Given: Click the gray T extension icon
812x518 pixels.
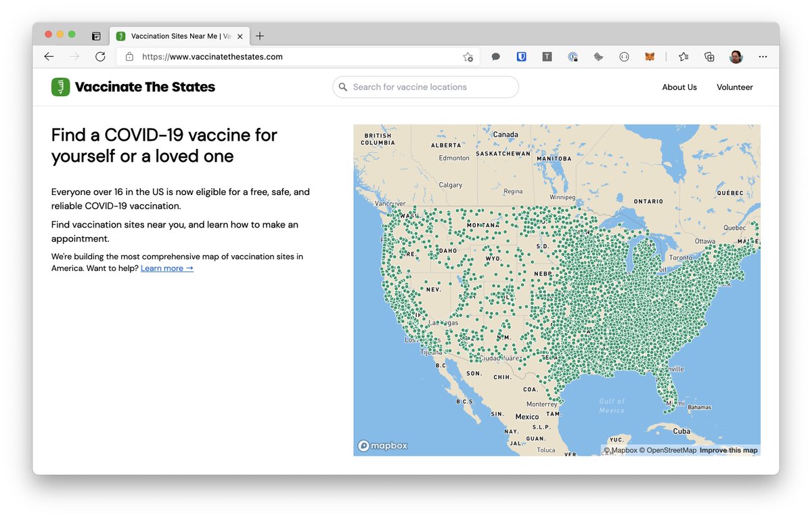Looking at the screenshot, I should click(547, 57).
